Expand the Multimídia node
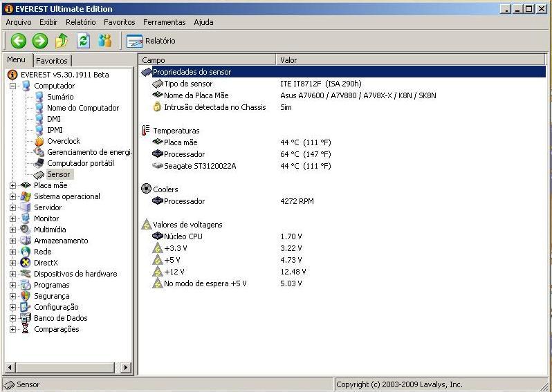Screen dimensions: 552x392 tap(12, 230)
